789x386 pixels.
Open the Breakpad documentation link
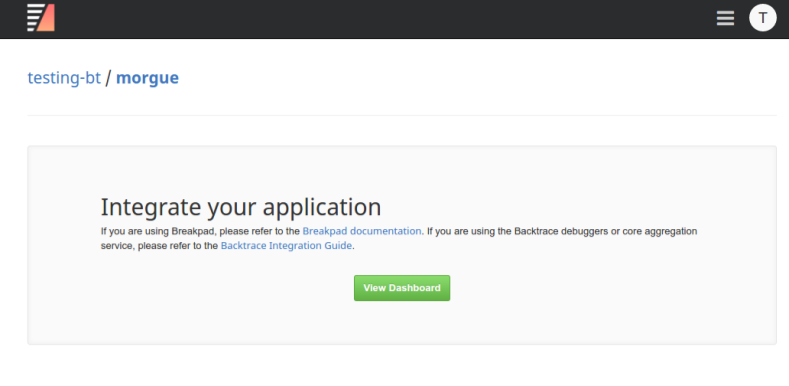pos(362,231)
